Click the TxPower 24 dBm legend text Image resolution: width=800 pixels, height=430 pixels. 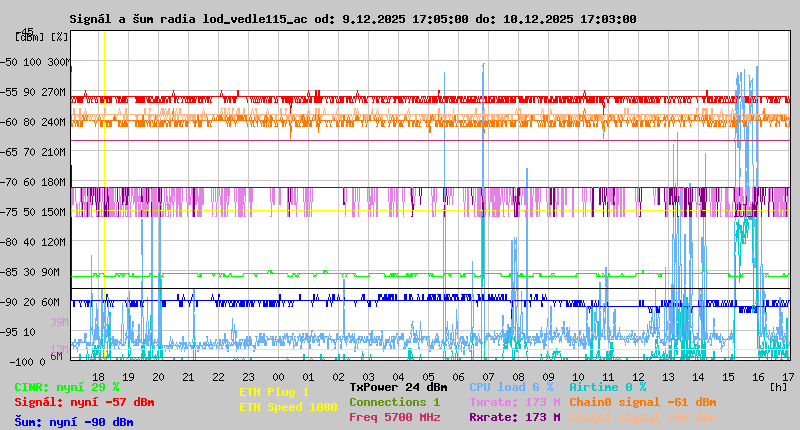[x=398, y=386]
